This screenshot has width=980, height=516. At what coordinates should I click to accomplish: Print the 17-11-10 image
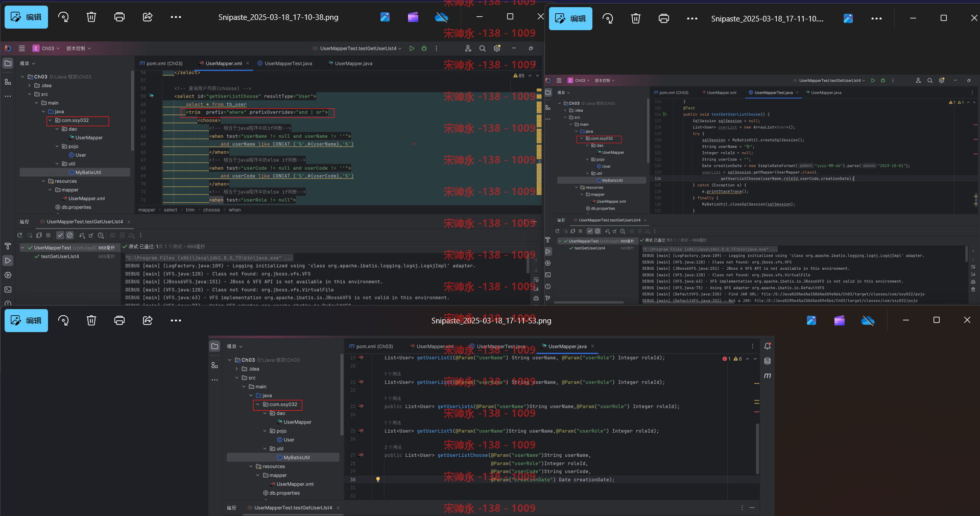coord(664,18)
